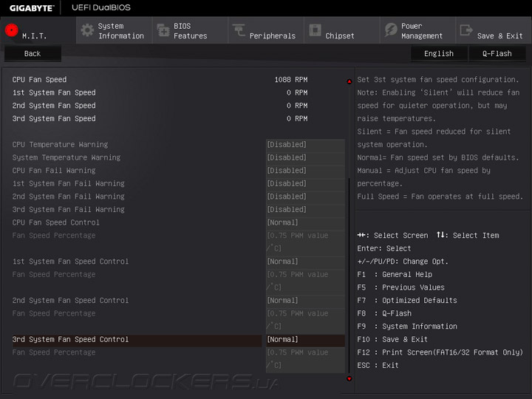The height and width of the screenshot is (399, 532).
Task: Click the English language button
Action: (439, 54)
